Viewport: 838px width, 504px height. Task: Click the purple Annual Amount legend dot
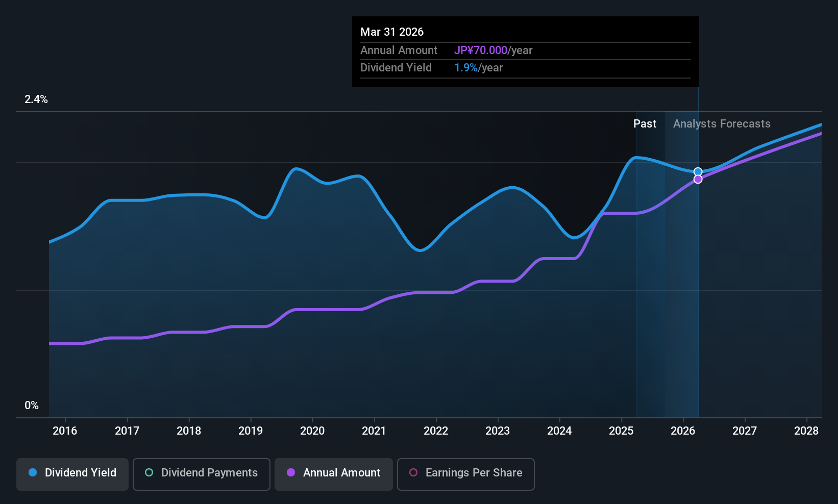point(291,472)
